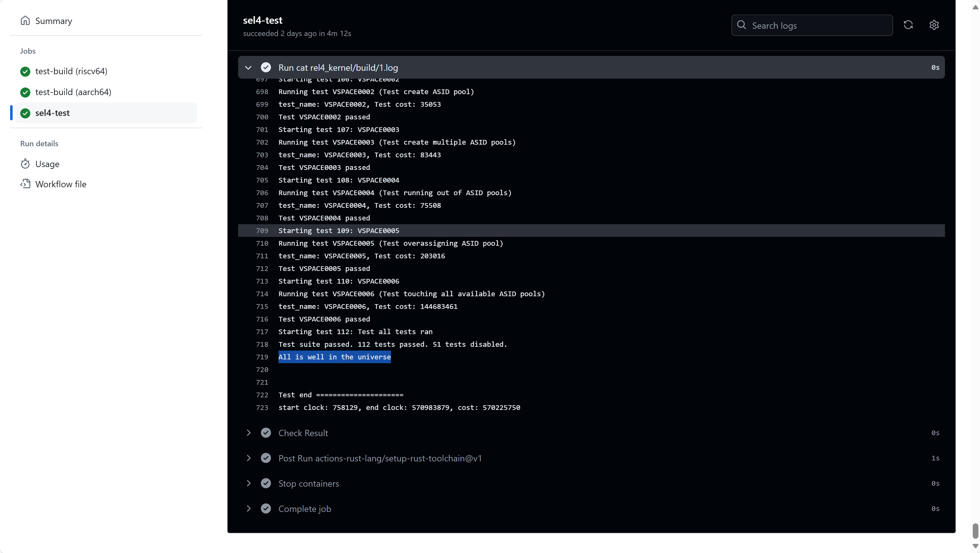Screen dimensions: 980x553
Task: Expand the Stop containers step
Action: (x=249, y=484)
